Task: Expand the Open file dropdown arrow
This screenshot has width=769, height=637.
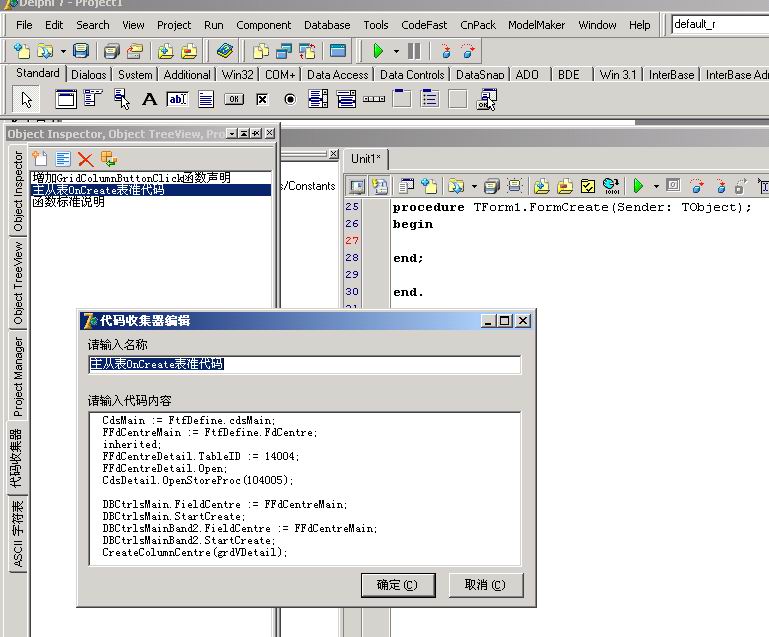Action: pos(63,51)
